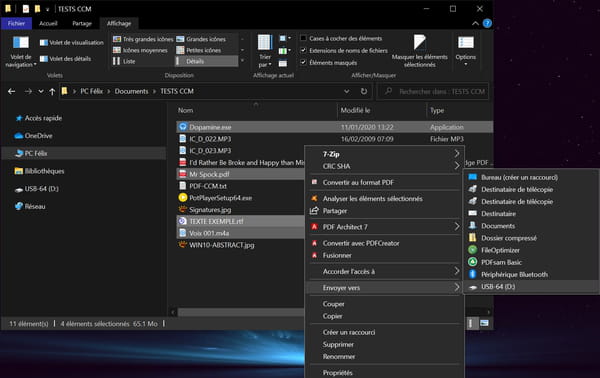The image size is (600, 378).
Task: Click Supprimer in context menu
Action: 384,344
